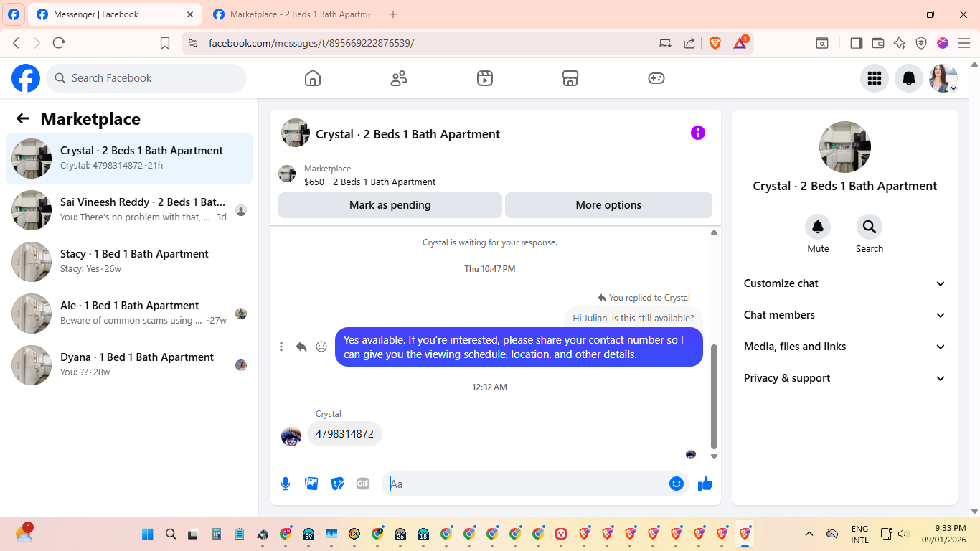Open the three-dot more menu beside message
The image size is (980, 551).
tap(281, 347)
